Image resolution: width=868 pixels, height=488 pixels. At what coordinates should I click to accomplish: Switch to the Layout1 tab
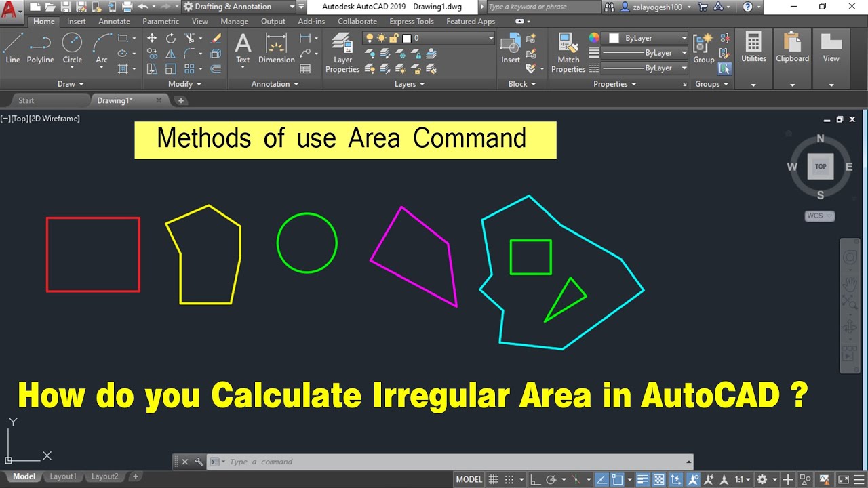[x=63, y=476]
